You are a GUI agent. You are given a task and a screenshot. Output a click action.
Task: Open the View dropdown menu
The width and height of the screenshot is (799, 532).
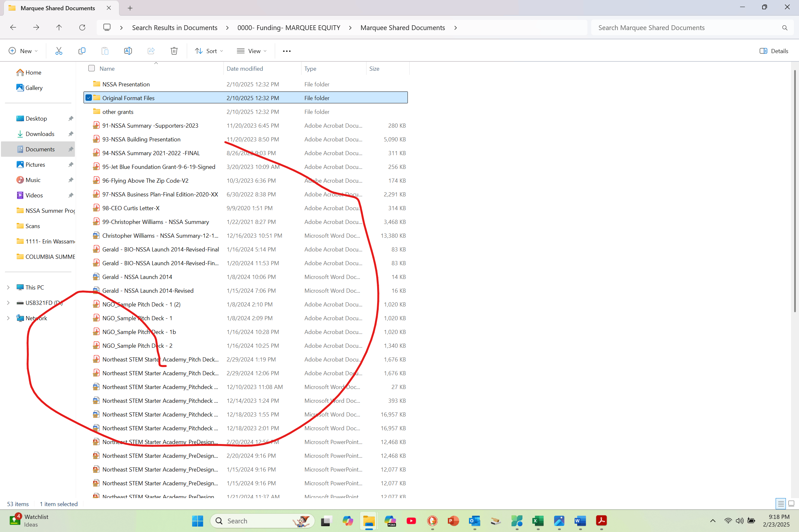click(x=252, y=51)
